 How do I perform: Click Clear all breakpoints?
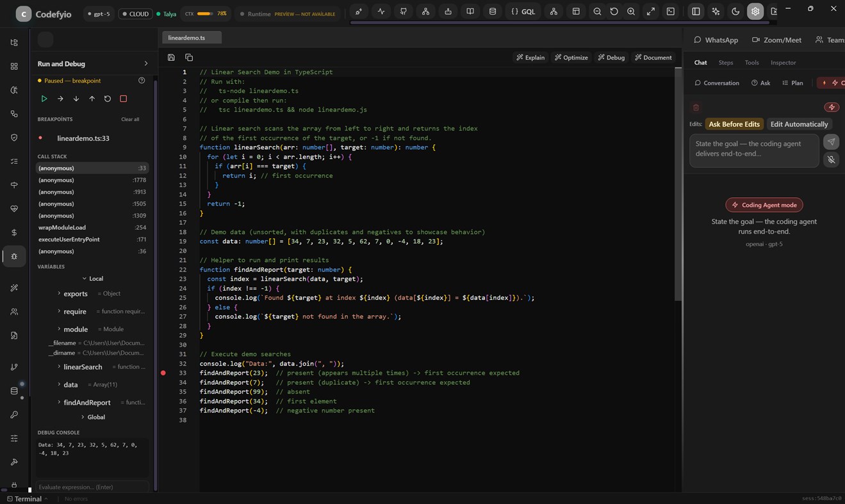(130, 120)
